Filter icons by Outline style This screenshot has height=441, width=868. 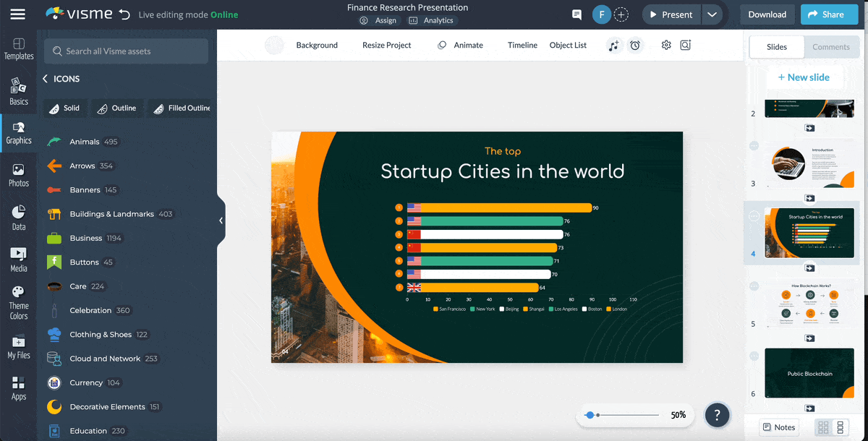pos(116,108)
